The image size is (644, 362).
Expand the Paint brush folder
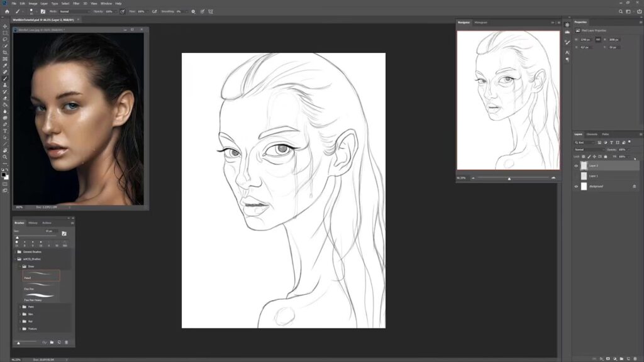click(x=19, y=307)
